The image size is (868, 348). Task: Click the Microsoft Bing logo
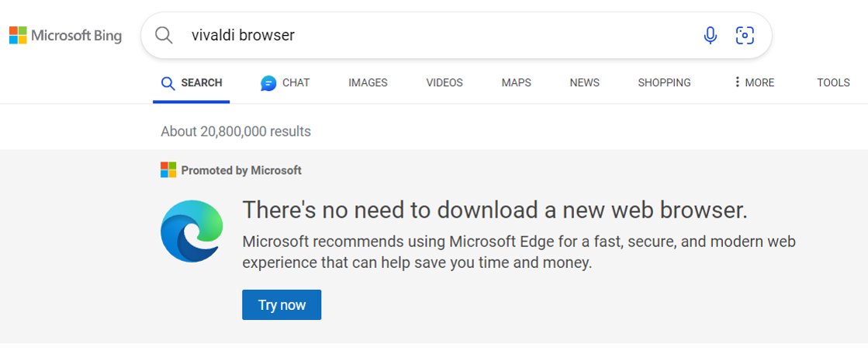coord(65,36)
